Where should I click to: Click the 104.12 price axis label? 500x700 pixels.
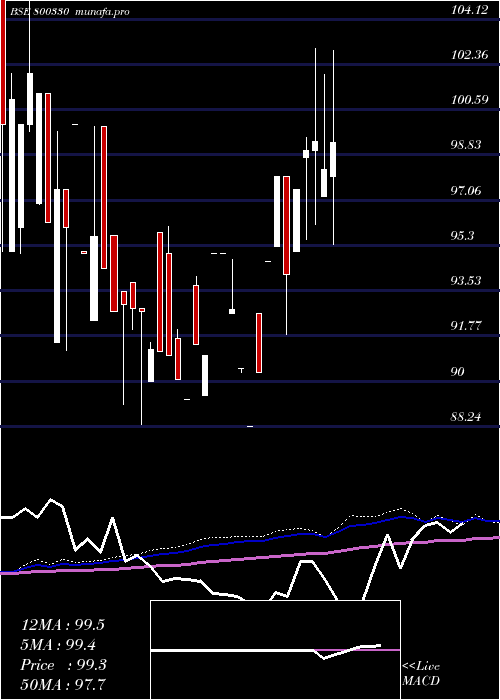click(470, 10)
